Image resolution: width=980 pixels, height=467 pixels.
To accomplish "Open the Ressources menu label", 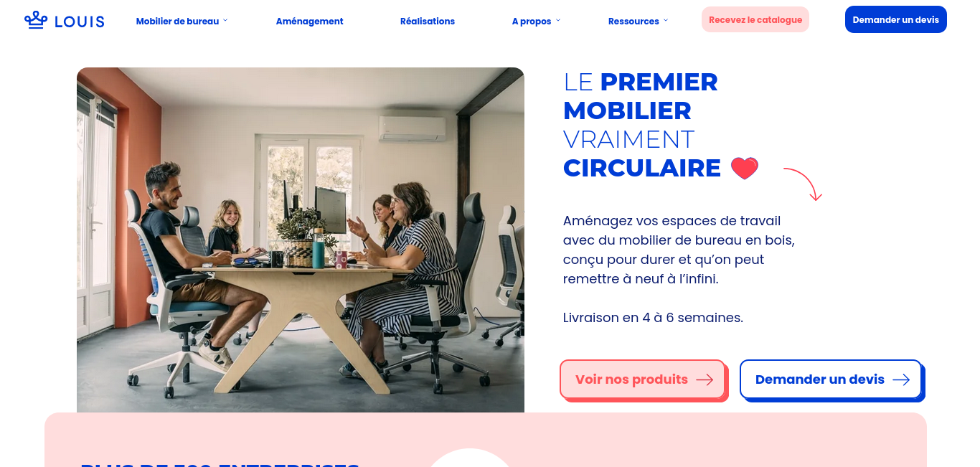I will [633, 22].
